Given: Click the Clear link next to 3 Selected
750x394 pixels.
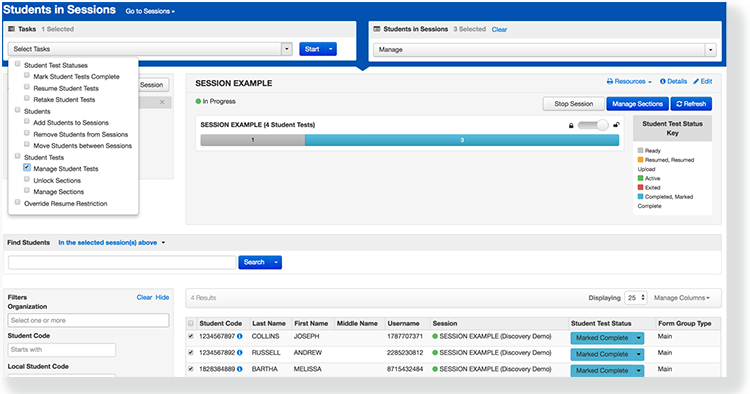Looking at the screenshot, I should point(499,30).
